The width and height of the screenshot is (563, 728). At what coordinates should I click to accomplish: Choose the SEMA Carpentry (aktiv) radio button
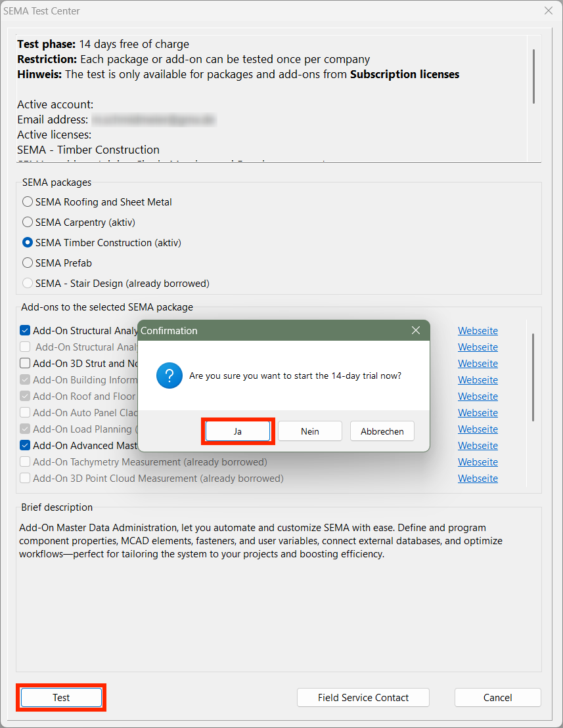point(28,223)
